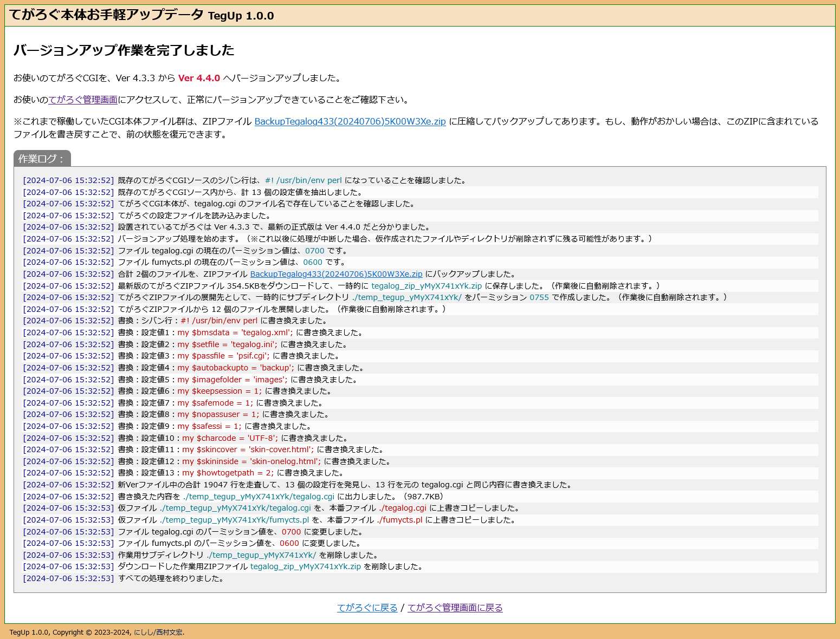This screenshot has height=639, width=840.
Task: Click red #! /usr/bin/env perl in 書換：シバン行 line
Action: pos(219,321)
